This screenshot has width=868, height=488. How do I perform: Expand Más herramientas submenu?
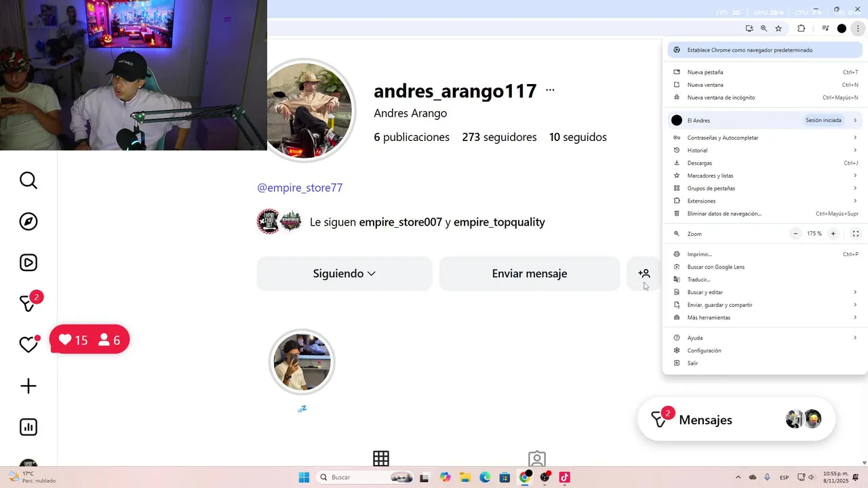[765, 317]
